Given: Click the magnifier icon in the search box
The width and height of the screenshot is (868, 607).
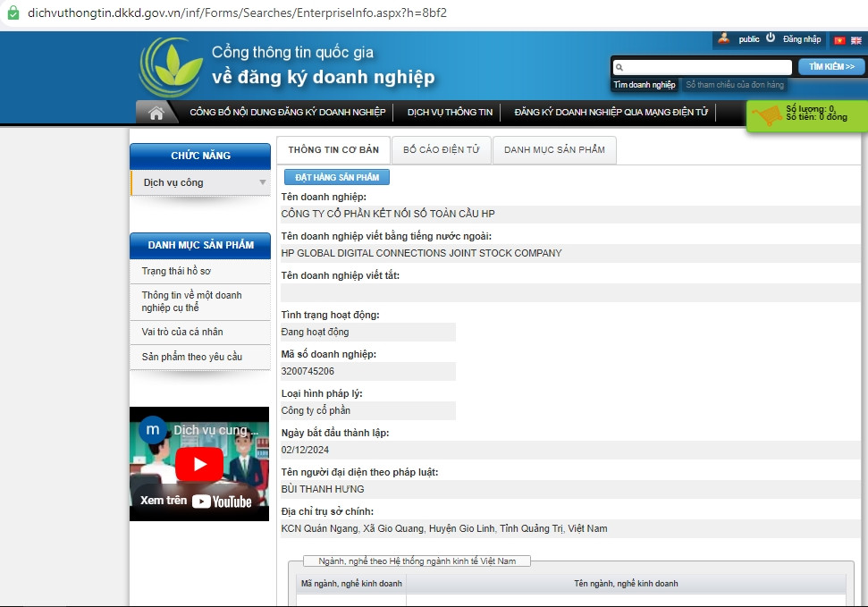Looking at the screenshot, I should point(619,66).
